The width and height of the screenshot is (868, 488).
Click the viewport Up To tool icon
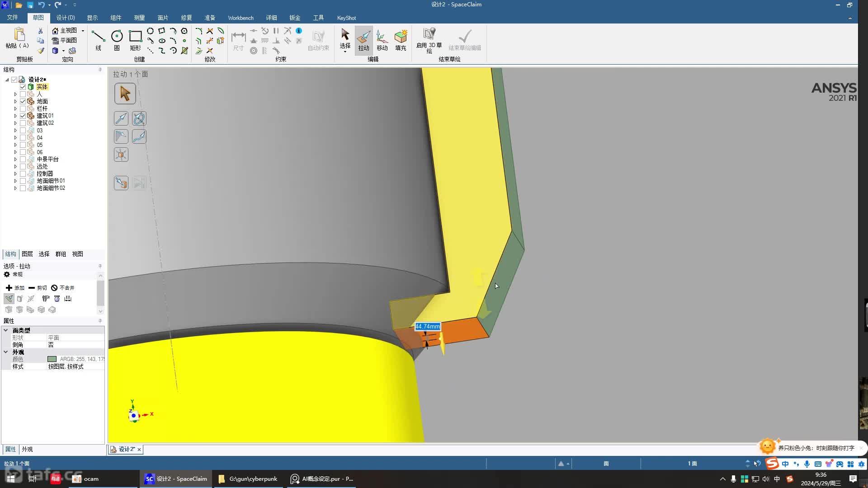pos(121,183)
